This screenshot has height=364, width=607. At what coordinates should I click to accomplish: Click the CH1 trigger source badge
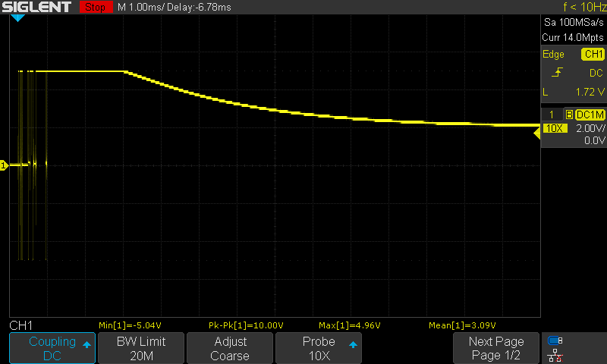point(593,54)
